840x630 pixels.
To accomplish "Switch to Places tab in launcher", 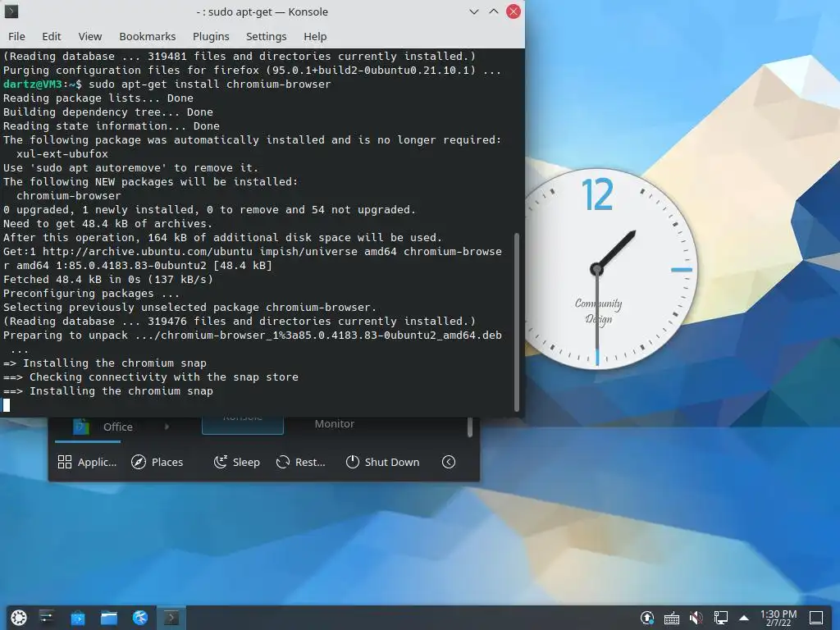I will click(157, 462).
